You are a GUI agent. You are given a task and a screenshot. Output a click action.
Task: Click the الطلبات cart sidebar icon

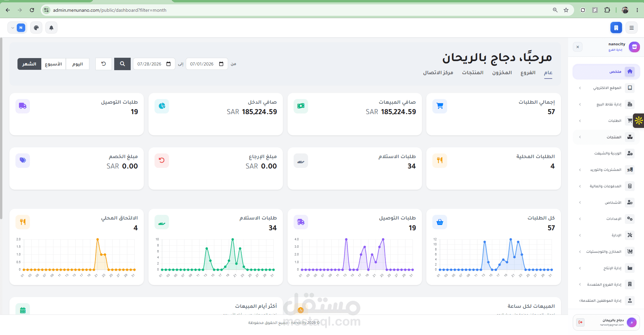tap(629, 121)
